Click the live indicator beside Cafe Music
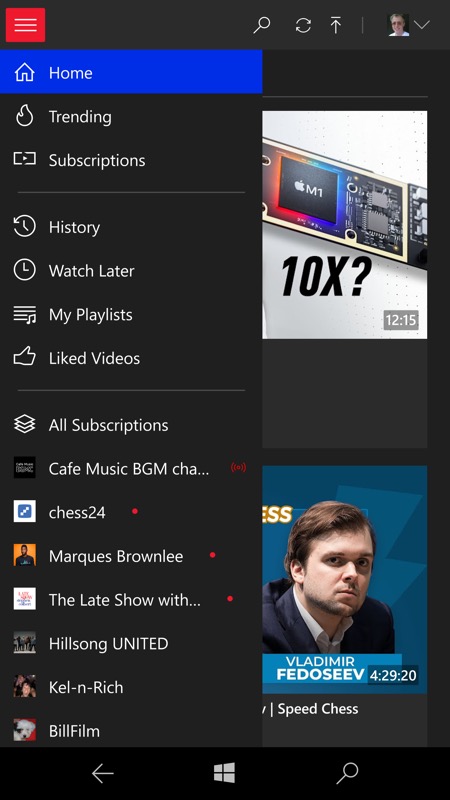The image size is (450, 800). 238,467
